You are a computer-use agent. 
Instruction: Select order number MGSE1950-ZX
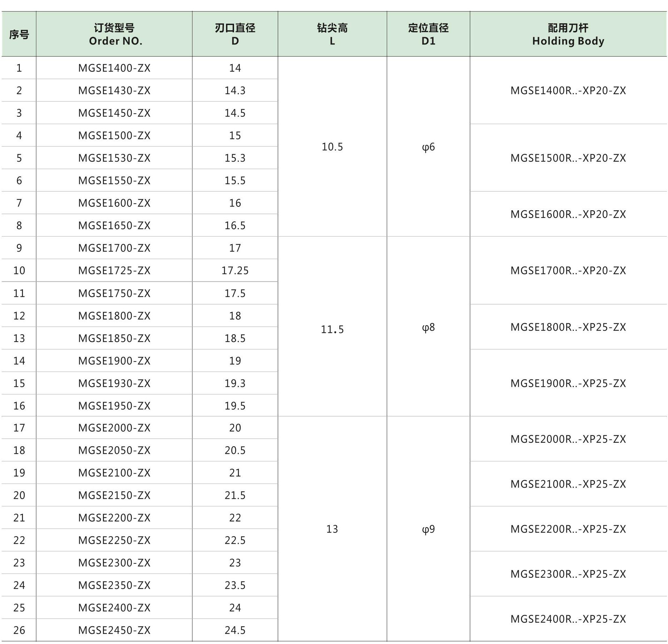pos(114,406)
